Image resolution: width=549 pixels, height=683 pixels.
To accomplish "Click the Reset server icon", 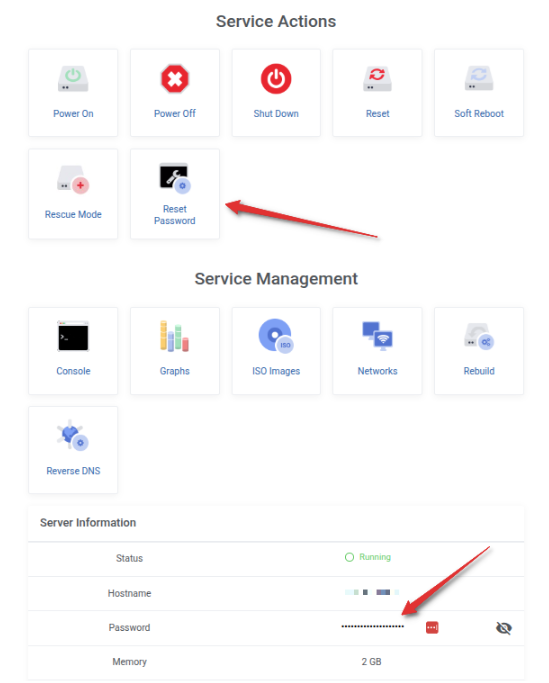I will click(377, 79).
